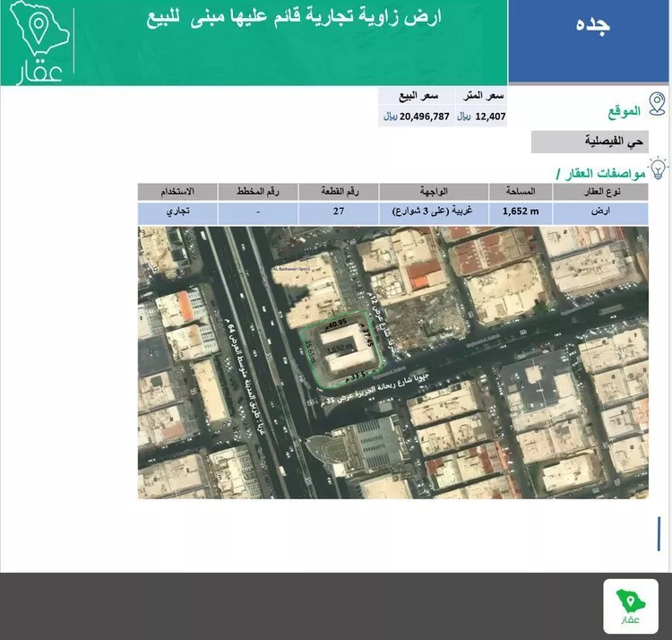Click the الموقع section heading

pyautogui.click(x=624, y=111)
